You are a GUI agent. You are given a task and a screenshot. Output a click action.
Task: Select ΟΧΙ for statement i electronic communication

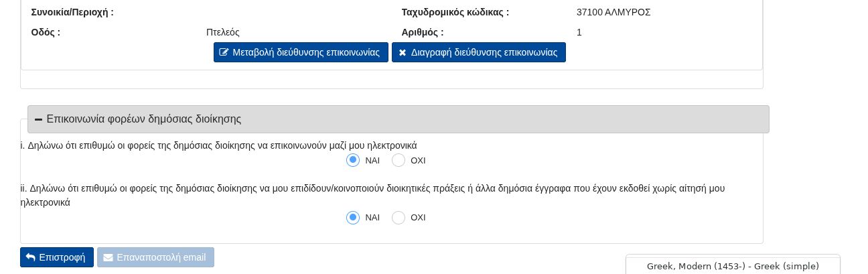tap(399, 160)
